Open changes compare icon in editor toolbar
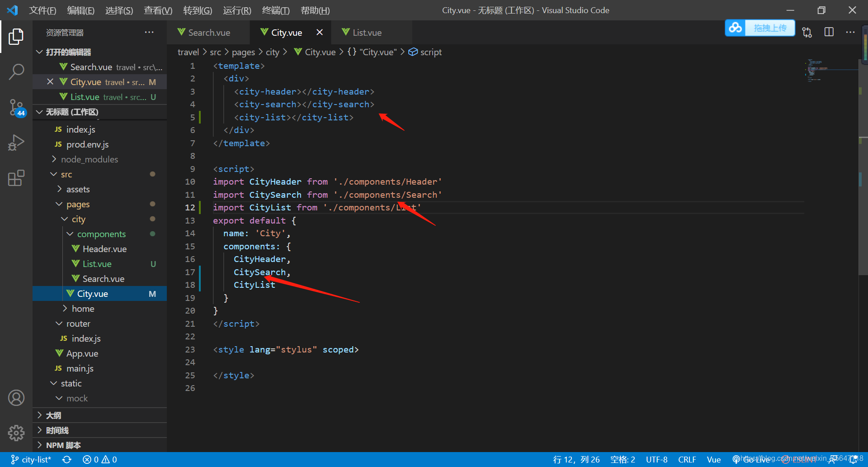 coord(807,32)
